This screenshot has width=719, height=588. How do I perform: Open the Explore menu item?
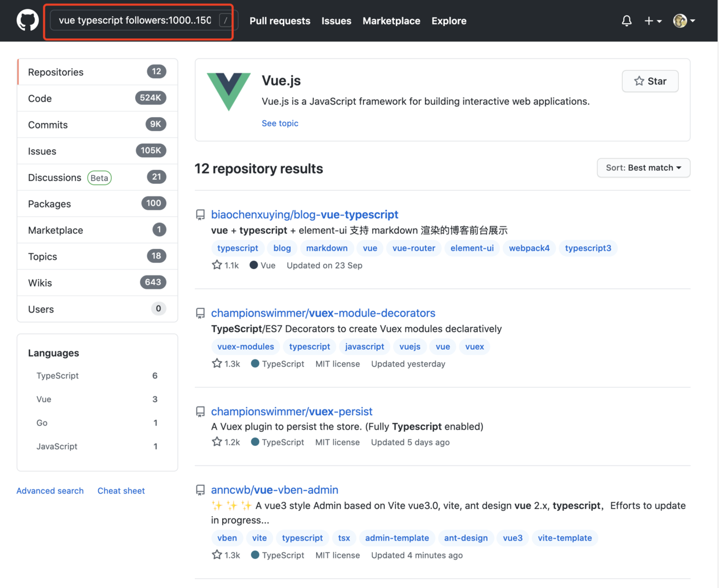pos(449,21)
